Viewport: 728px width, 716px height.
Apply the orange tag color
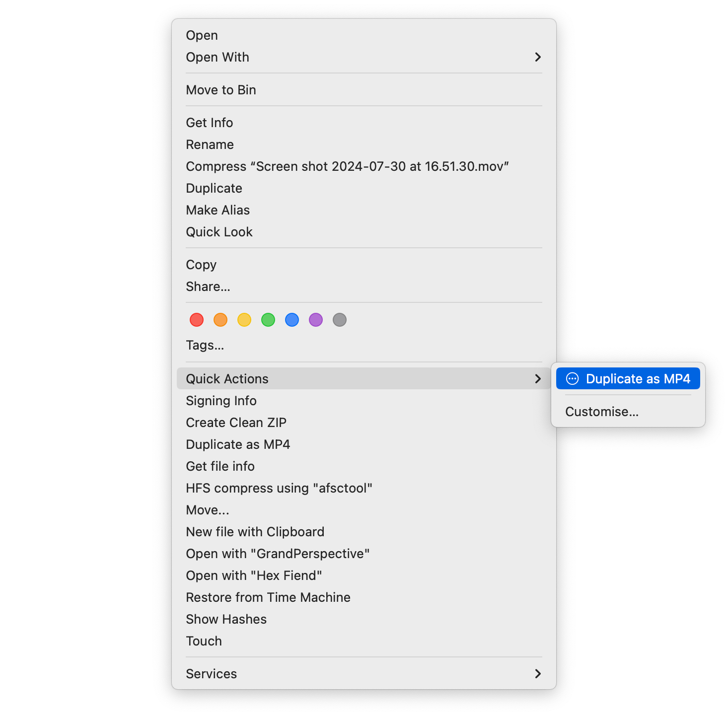pos(220,320)
